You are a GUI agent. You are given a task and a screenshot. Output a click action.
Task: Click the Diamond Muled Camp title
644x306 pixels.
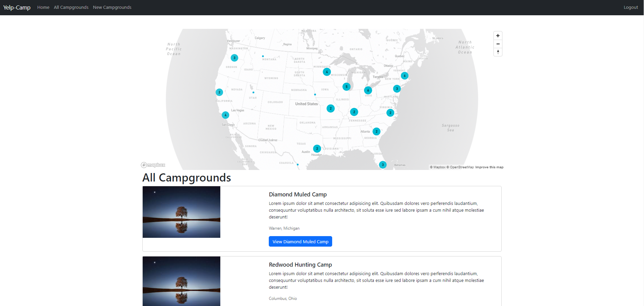pyautogui.click(x=298, y=194)
